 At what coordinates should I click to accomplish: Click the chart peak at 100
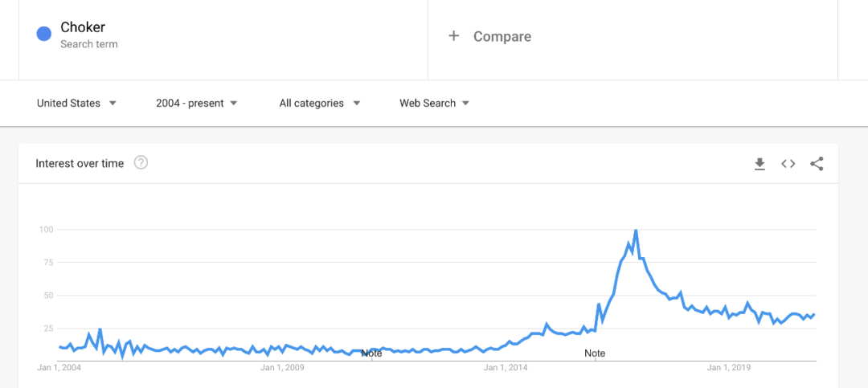point(636,230)
